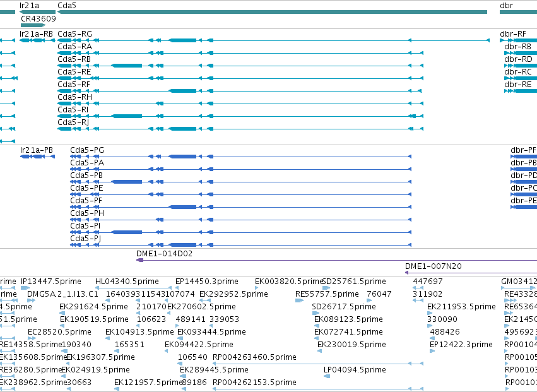The image size is (537, 392).
Task: Click feature label 311902
Action: pos(427,294)
